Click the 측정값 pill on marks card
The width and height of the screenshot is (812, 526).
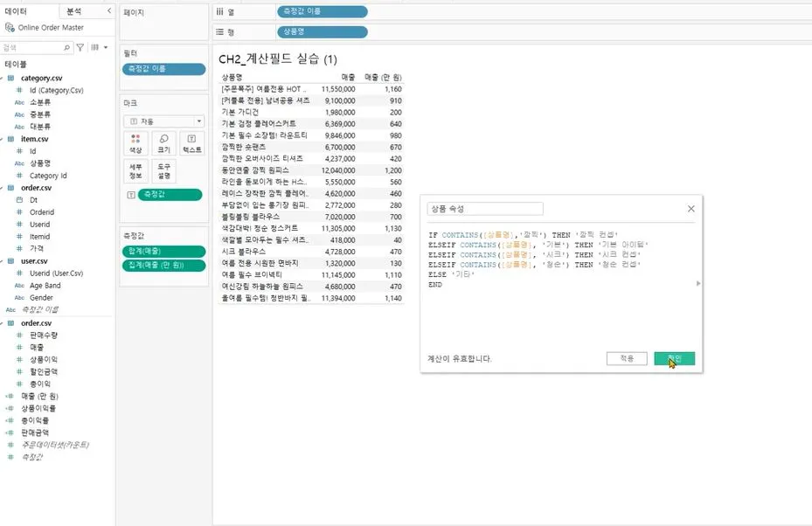pos(170,195)
